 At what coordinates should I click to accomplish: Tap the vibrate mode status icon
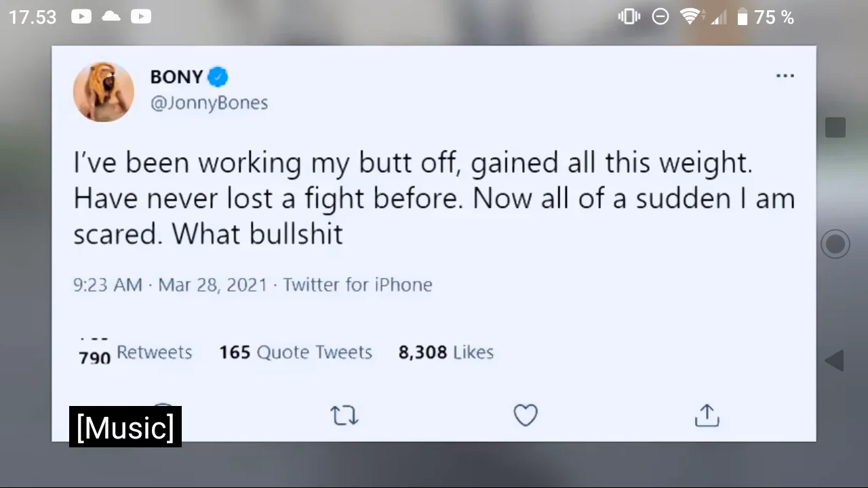(x=629, y=17)
